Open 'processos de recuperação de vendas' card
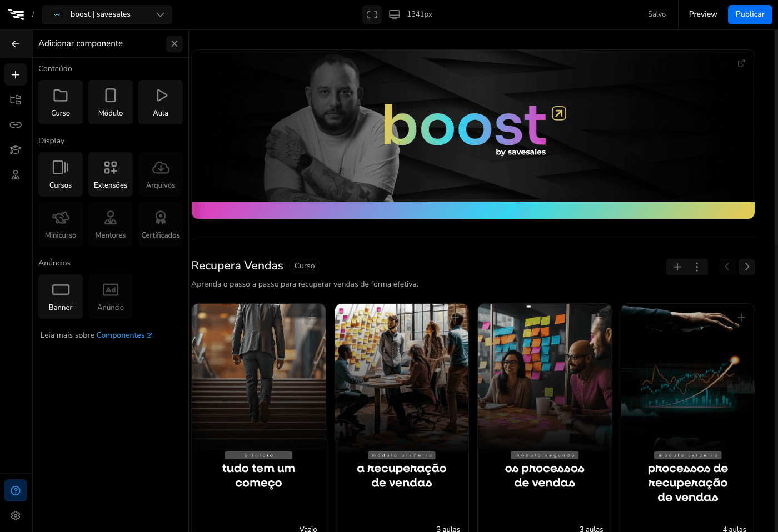The width and height of the screenshot is (778, 532). click(688, 418)
